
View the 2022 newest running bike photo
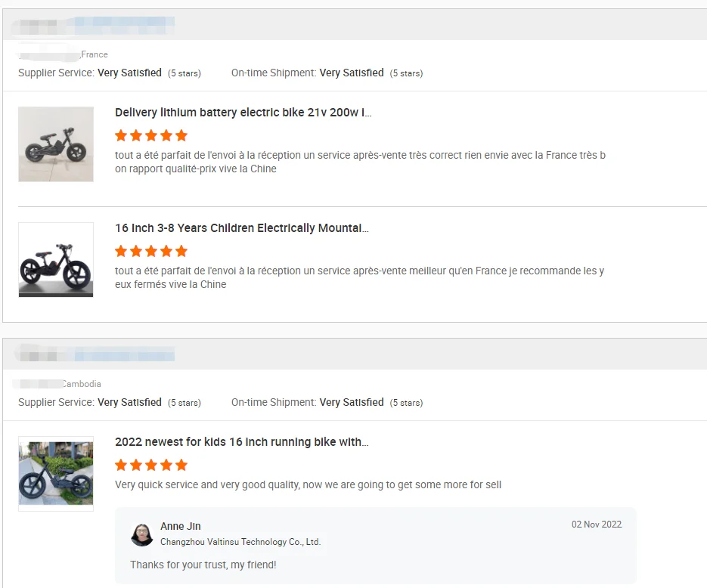click(56, 474)
